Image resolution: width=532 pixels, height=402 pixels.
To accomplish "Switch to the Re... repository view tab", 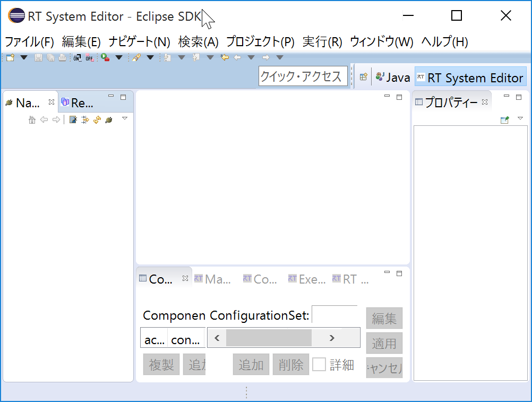I will pos(78,102).
